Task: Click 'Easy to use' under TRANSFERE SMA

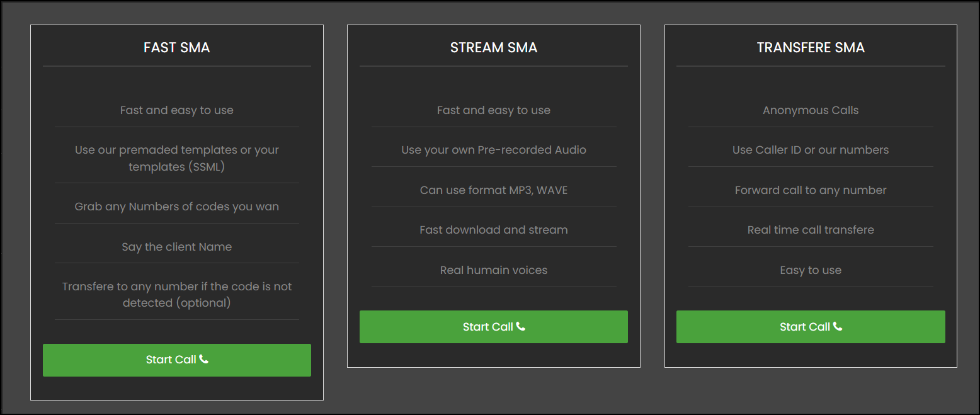Action: click(811, 270)
